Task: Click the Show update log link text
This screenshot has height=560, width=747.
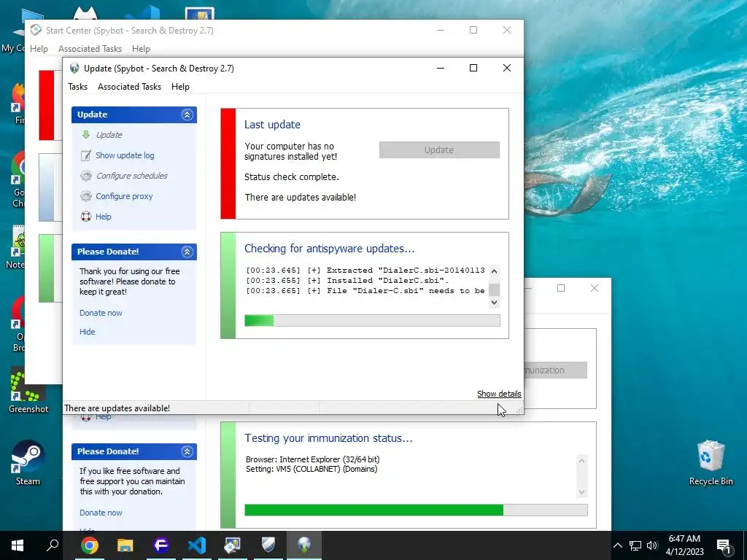Action: click(x=125, y=155)
